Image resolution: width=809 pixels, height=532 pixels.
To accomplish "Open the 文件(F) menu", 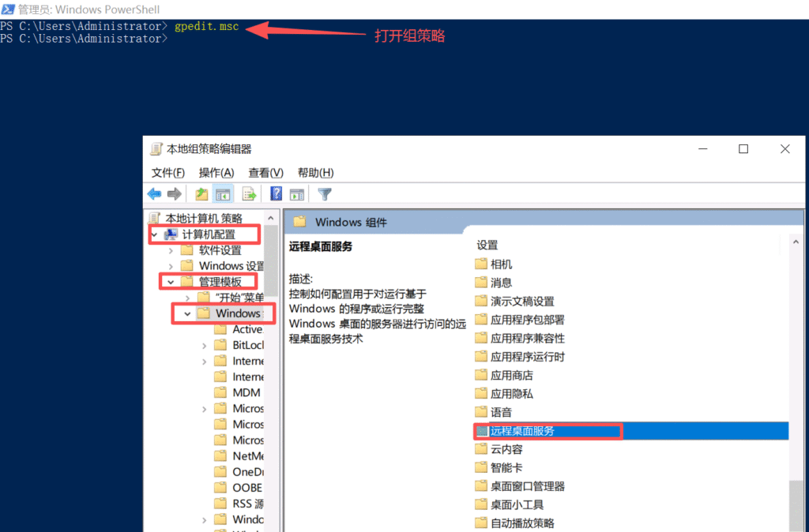I will click(x=167, y=173).
